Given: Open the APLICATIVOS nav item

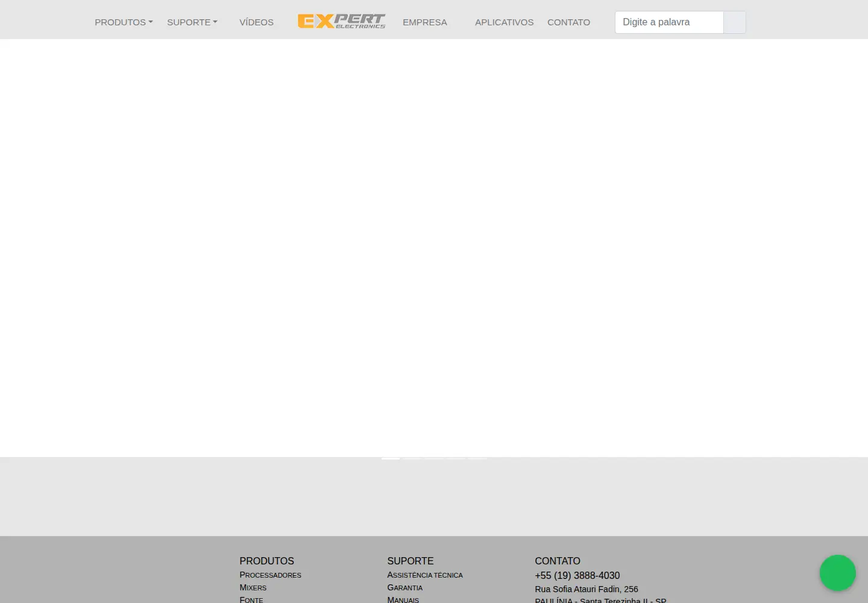Looking at the screenshot, I should (504, 22).
